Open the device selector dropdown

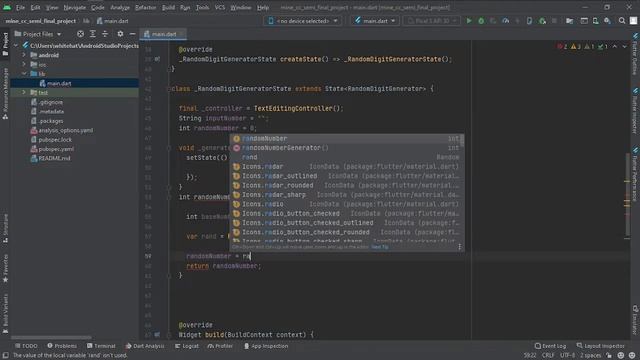[x=303, y=21]
